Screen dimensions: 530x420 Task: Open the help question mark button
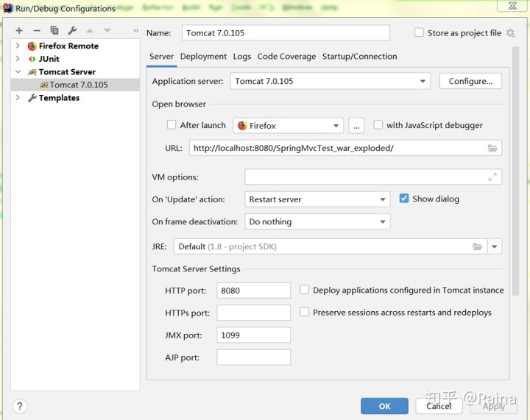20,406
